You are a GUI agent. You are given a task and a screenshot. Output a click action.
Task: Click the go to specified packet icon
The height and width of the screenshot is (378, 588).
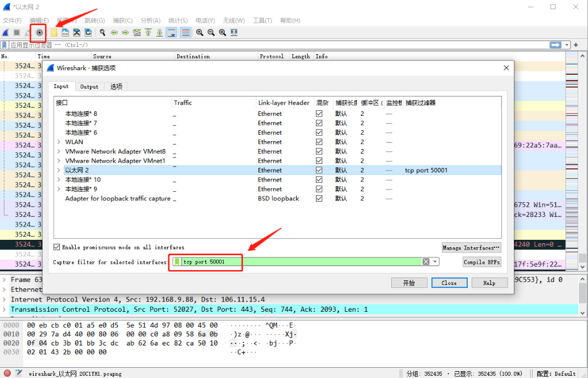pos(137,33)
